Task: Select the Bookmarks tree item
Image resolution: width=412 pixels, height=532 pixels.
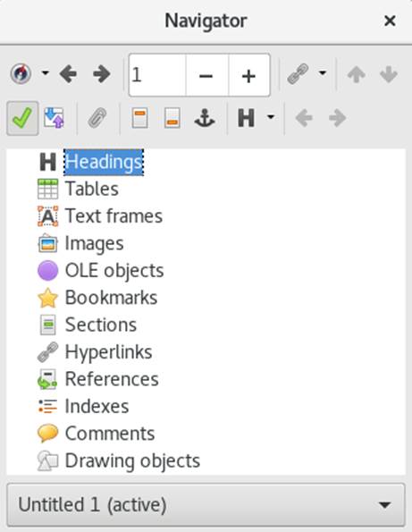Action: point(111,298)
